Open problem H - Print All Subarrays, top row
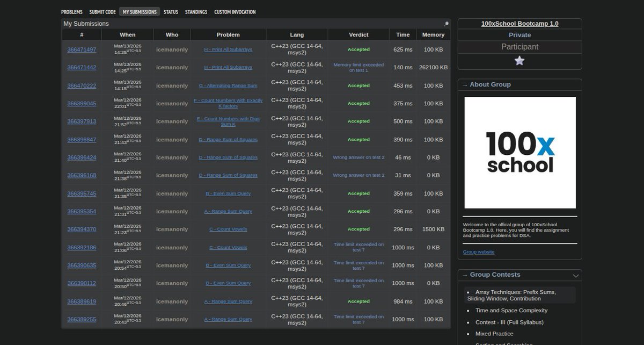The width and height of the screenshot is (644, 345). click(x=228, y=49)
